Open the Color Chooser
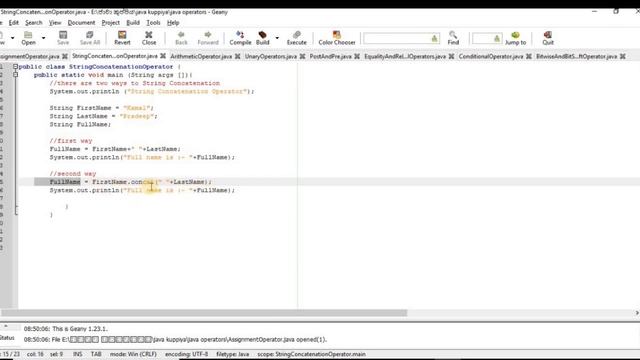 pos(337,38)
